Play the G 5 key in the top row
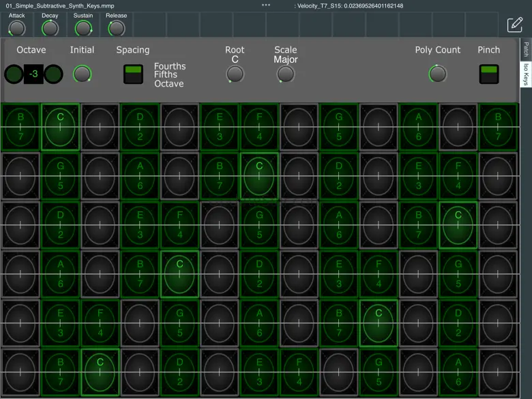Image resolution: width=532 pixels, height=399 pixels. coord(338,127)
